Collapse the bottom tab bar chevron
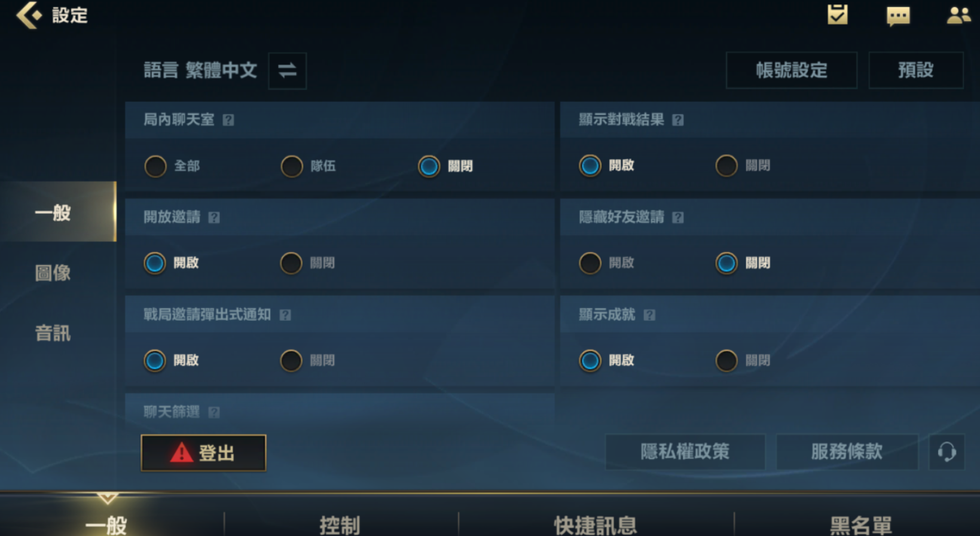Viewport: 980px width, 536px height. (107, 498)
